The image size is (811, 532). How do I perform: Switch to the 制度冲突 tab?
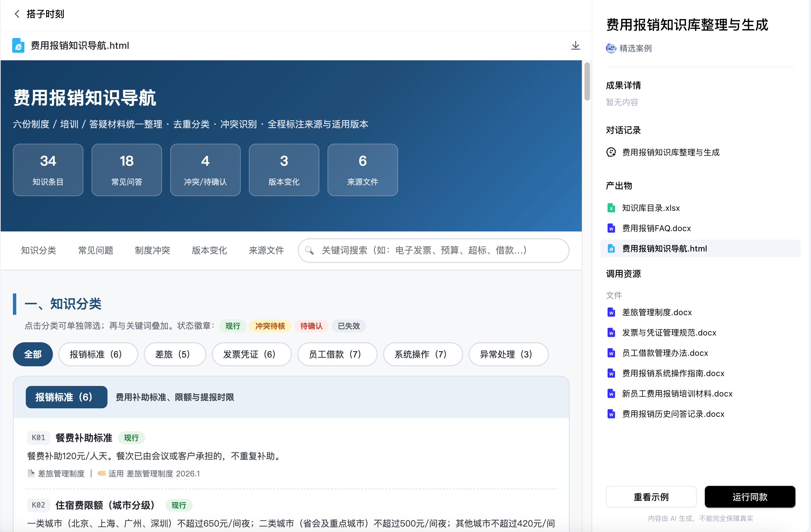[152, 251]
